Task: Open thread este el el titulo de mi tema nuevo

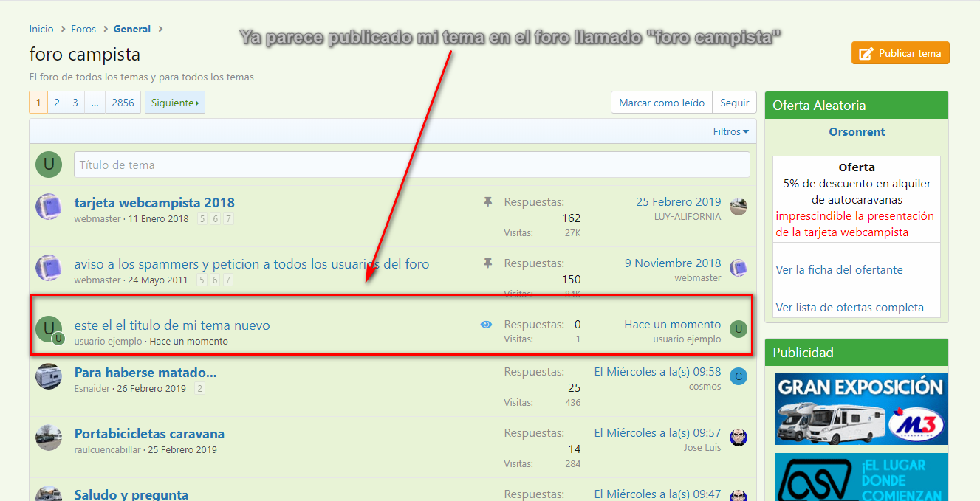Action: (172, 325)
